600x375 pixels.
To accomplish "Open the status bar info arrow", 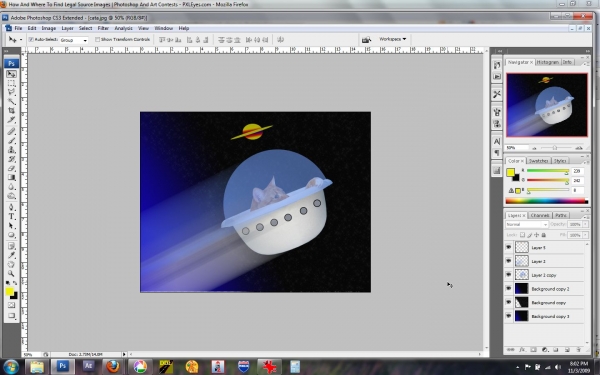I will click(x=124, y=354).
